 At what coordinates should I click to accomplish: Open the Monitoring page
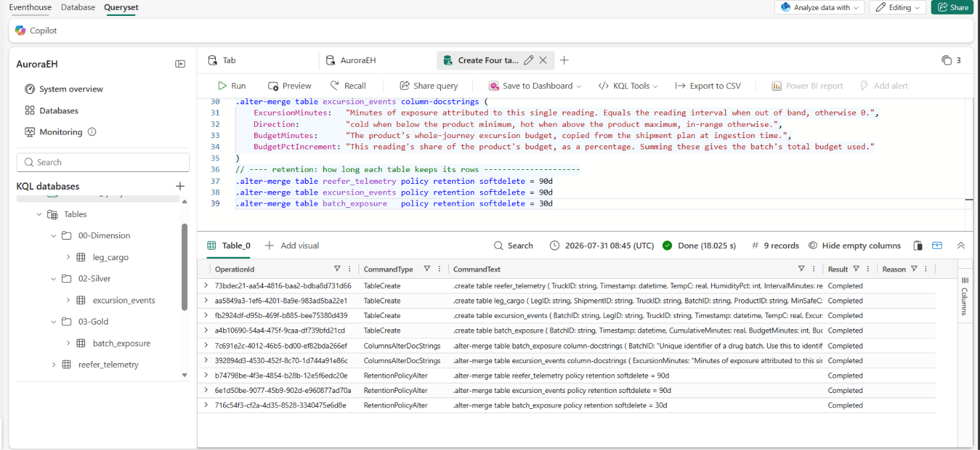[53, 132]
